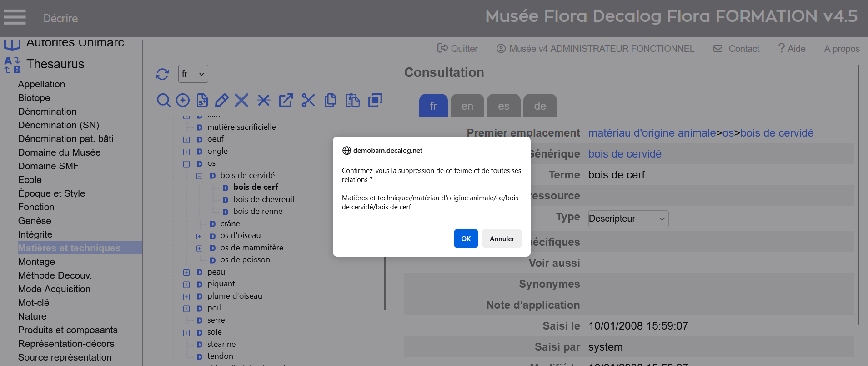Click the pencil edit term icon
Viewport: 868px width, 366px height.
pos(221,100)
